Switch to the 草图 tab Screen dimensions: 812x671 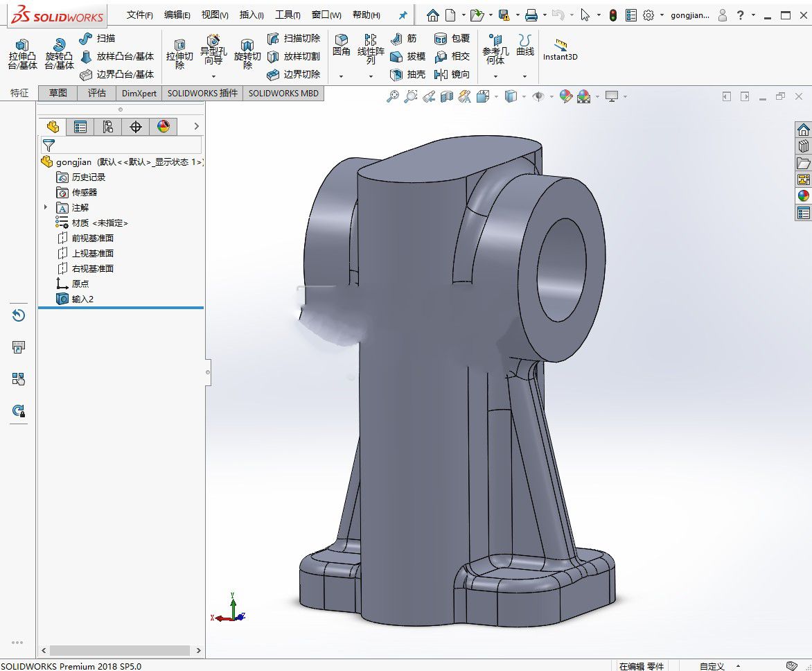[x=58, y=94]
